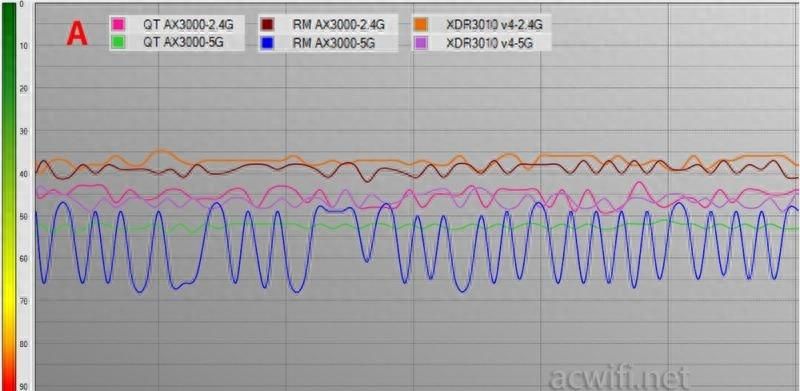Viewport: 800px width, 391px height.
Task: Select the RM AX3000-2.4G legend label
Action: click(x=338, y=24)
